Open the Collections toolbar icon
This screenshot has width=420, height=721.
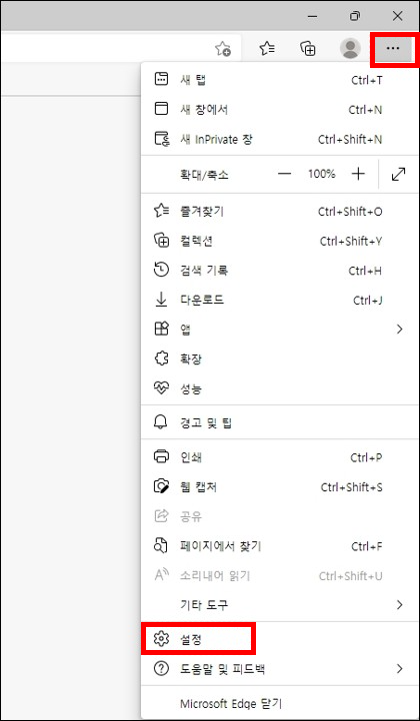(308, 48)
